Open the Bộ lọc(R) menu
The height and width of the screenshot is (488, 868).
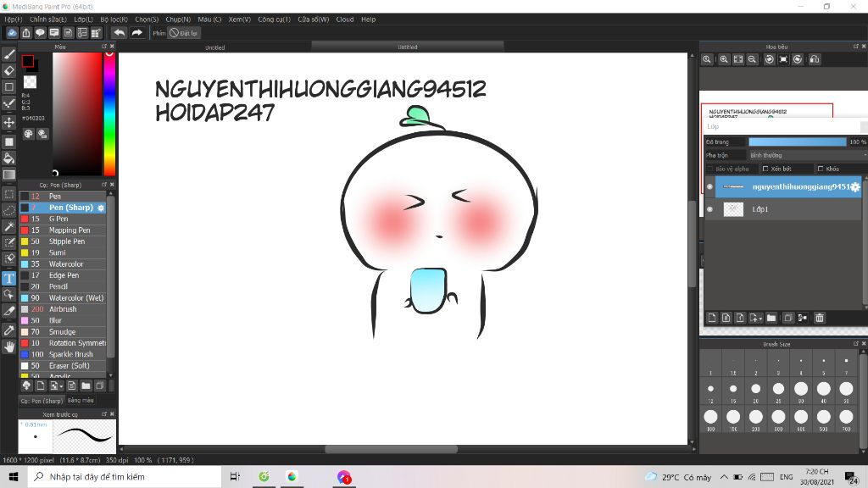click(114, 19)
